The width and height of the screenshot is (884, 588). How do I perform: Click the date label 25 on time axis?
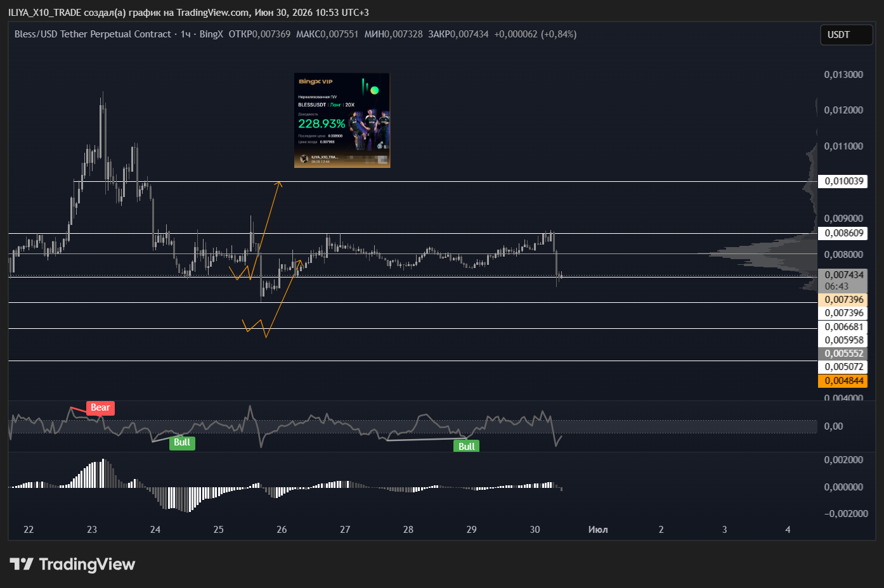(219, 530)
